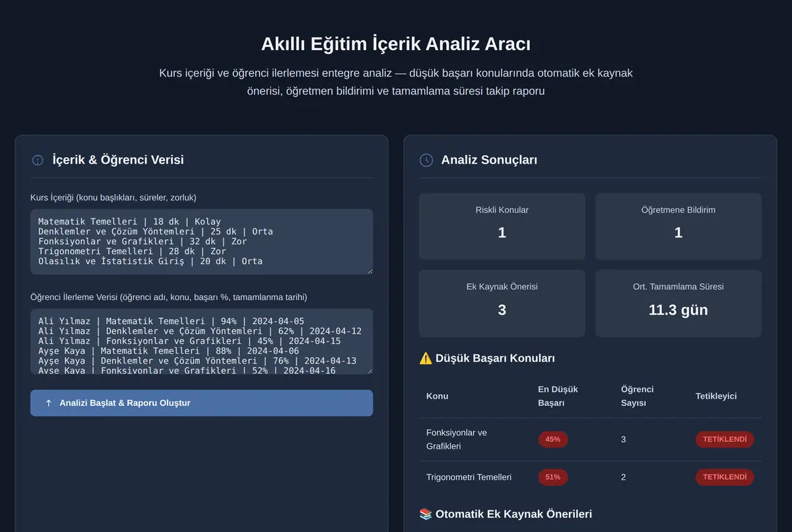This screenshot has width=792, height=532.
Task: Click the Ort. Tamamlama Süresi card
Action: click(x=678, y=303)
